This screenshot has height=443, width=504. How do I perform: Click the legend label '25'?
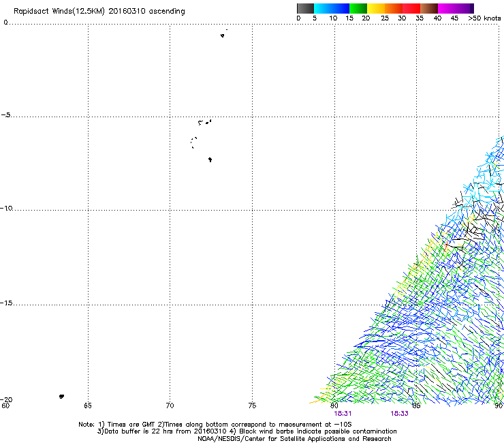tap(385, 18)
